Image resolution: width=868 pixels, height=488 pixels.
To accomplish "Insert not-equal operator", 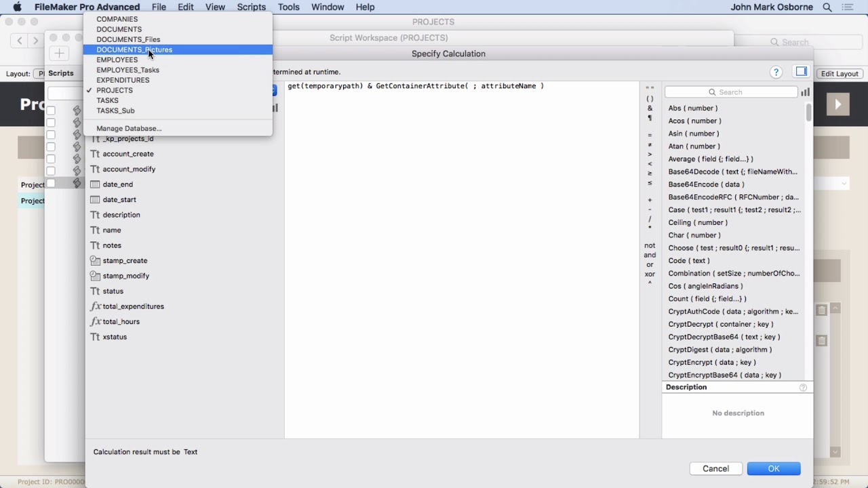I will click(x=650, y=144).
